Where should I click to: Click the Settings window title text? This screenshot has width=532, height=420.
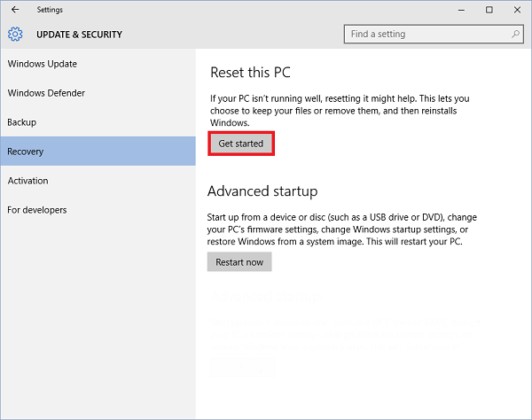(x=50, y=10)
